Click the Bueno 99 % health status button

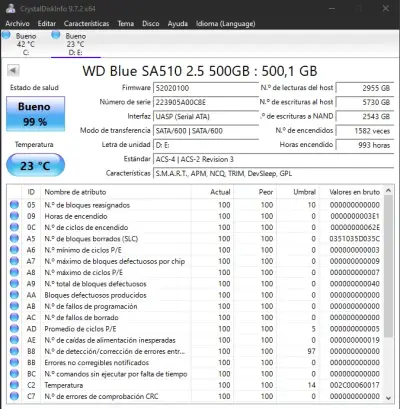point(35,114)
